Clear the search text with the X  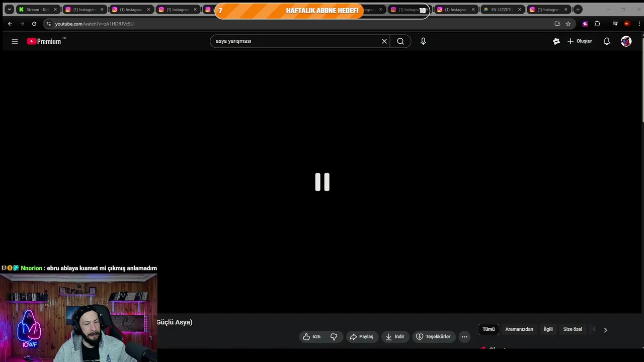pyautogui.click(x=384, y=41)
